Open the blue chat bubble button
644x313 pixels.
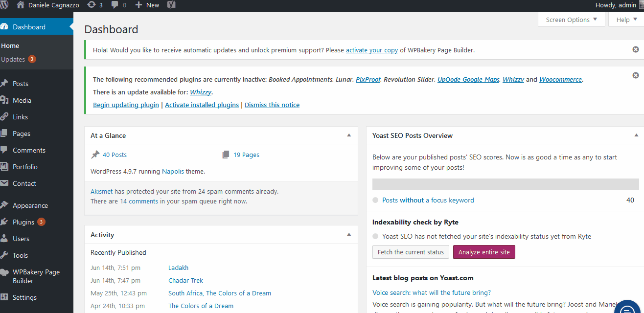627,309
